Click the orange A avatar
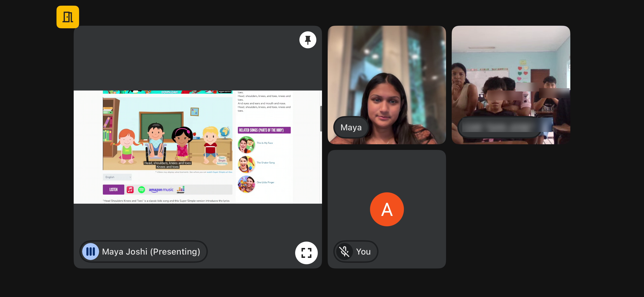The height and width of the screenshot is (297, 644). click(387, 209)
